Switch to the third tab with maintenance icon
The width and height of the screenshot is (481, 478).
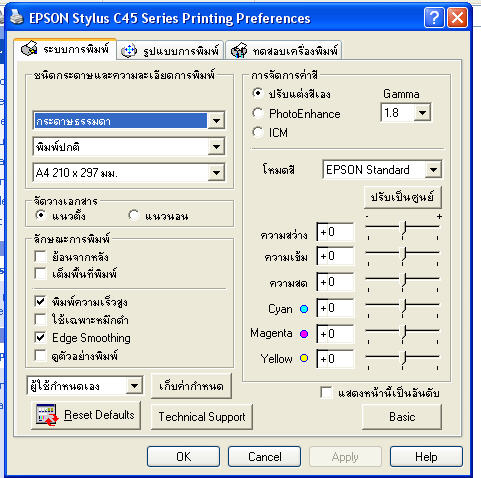click(284, 51)
